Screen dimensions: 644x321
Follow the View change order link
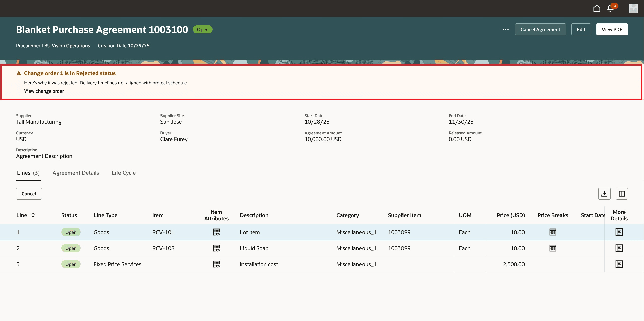(44, 91)
